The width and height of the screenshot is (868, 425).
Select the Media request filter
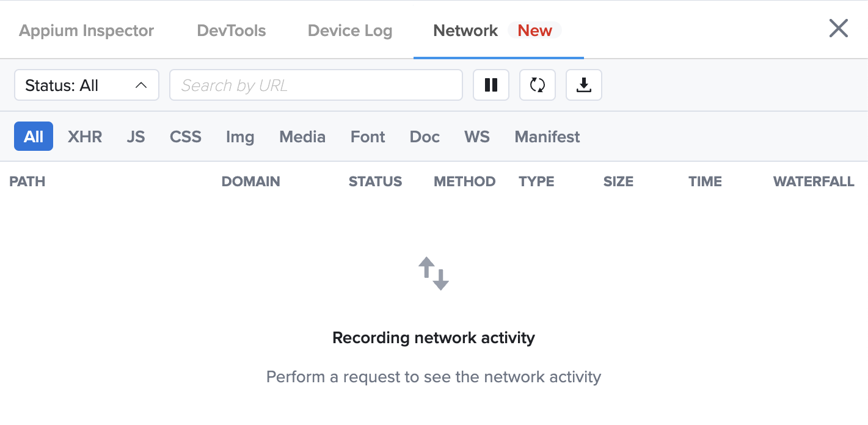[x=302, y=136]
